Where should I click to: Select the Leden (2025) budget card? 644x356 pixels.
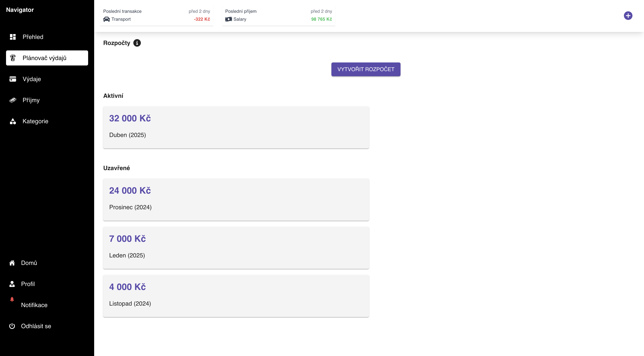[236, 248]
